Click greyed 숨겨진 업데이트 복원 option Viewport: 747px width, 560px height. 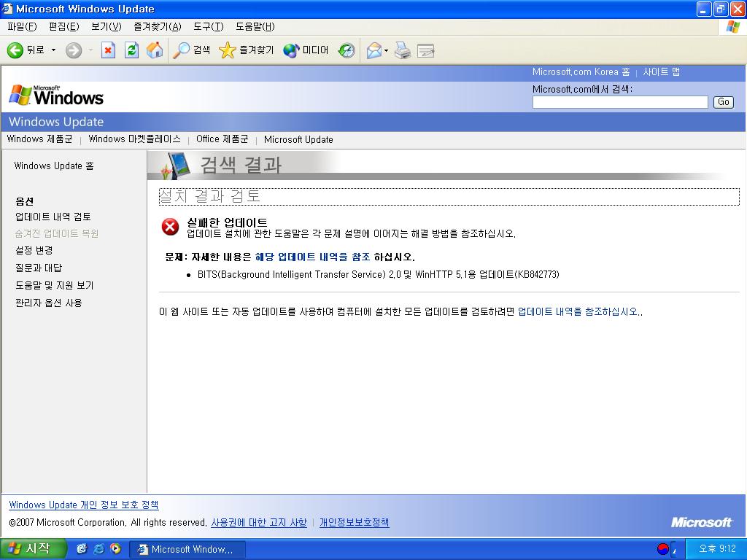tap(57, 233)
